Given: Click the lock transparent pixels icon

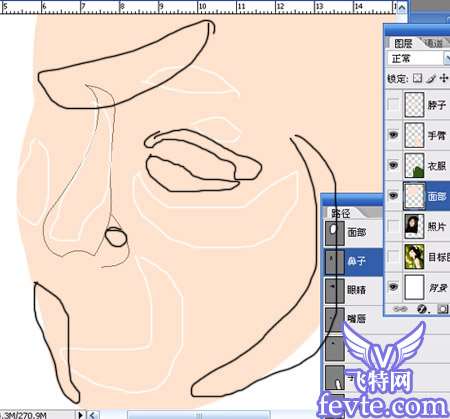Looking at the screenshot, I should click(x=417, y=78).
